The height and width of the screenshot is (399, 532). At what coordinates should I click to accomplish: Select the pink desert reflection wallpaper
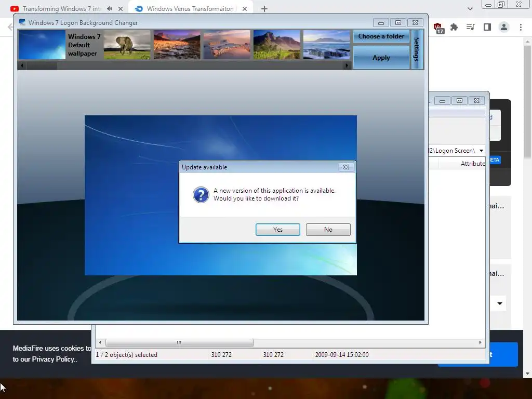point(227,45)
